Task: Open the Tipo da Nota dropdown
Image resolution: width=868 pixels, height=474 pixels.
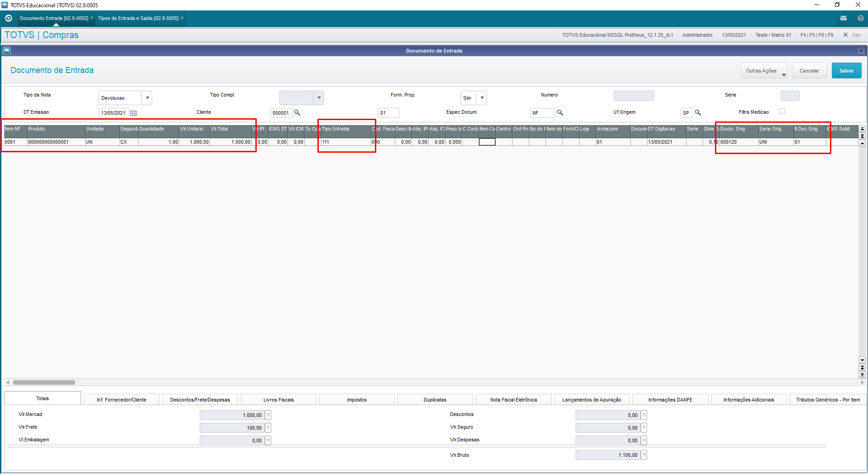Action: [x=147, y=98]
